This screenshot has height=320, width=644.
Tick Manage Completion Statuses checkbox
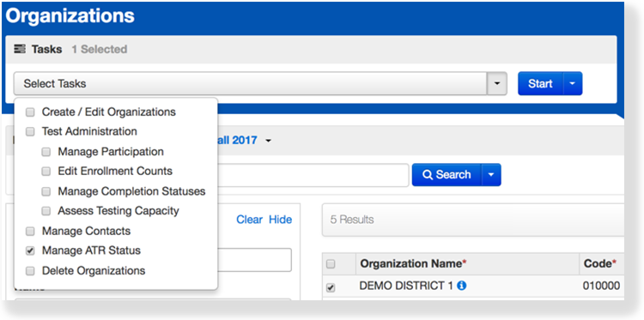click(x=46, y=191)
